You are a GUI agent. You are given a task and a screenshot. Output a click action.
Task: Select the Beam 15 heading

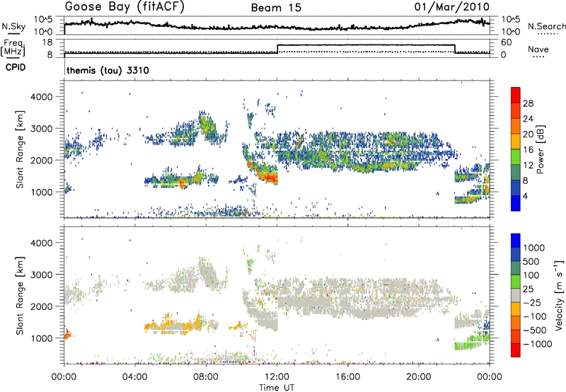tap(276, 8)
